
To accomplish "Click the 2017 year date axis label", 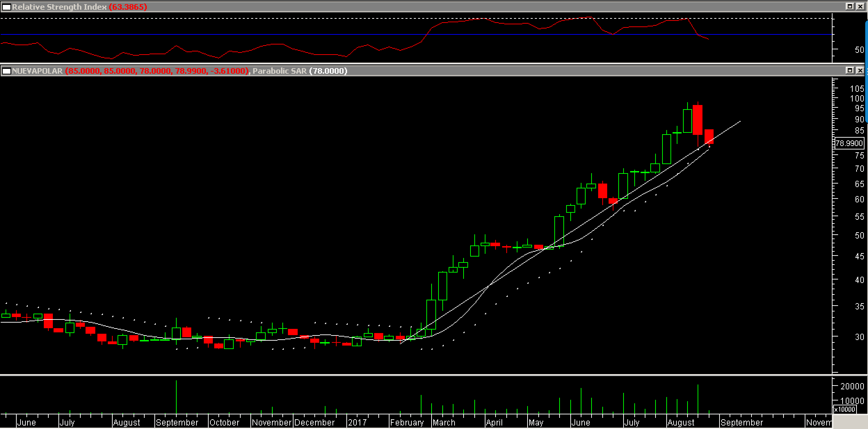I will click(357, 423).
